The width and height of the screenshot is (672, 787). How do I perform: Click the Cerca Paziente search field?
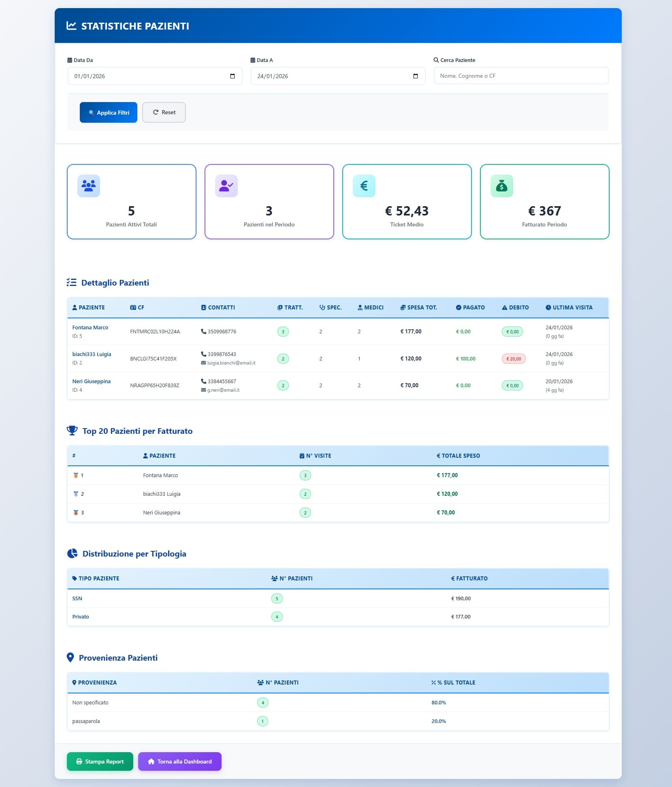(521, 76)
